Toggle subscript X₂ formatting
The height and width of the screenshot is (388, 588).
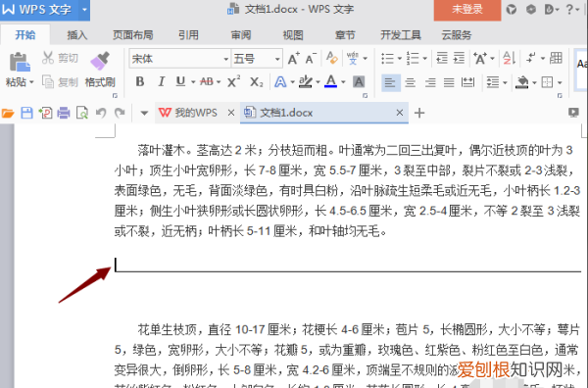click(x=257, y=81)
